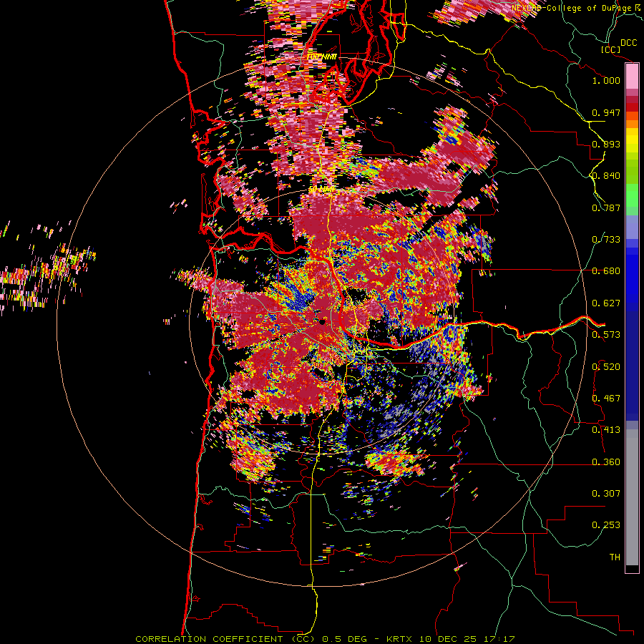Click the gray segment of the color bar

coord(632,497)
